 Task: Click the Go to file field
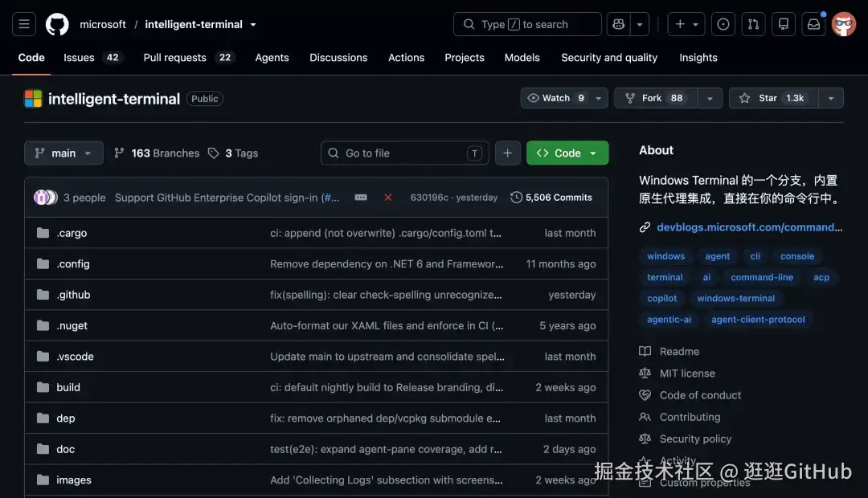404,153
